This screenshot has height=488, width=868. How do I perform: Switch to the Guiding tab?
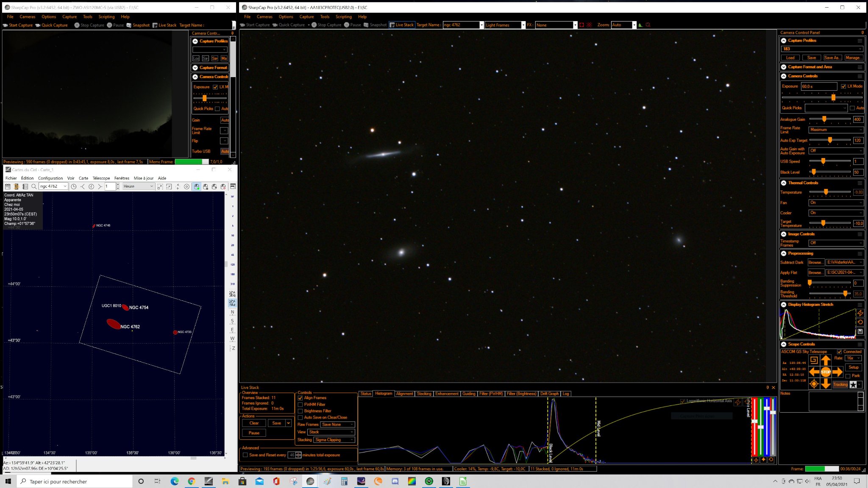tap(468, 394)
